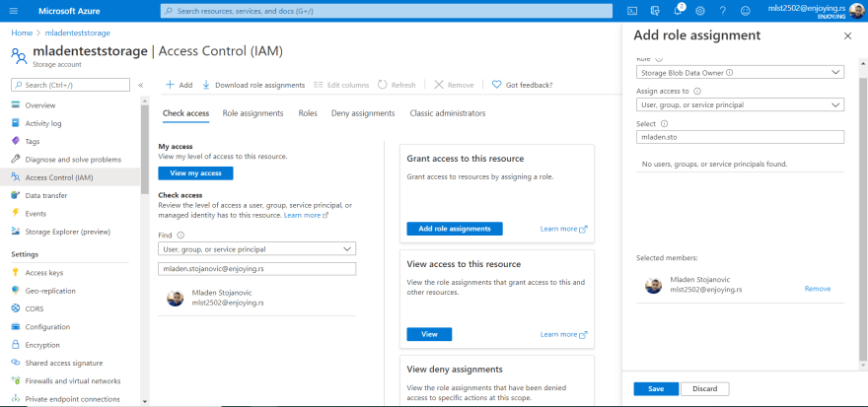Click Mladen Stojanovic avatar in selected members

pyautogui.click(x=653, y=286)
